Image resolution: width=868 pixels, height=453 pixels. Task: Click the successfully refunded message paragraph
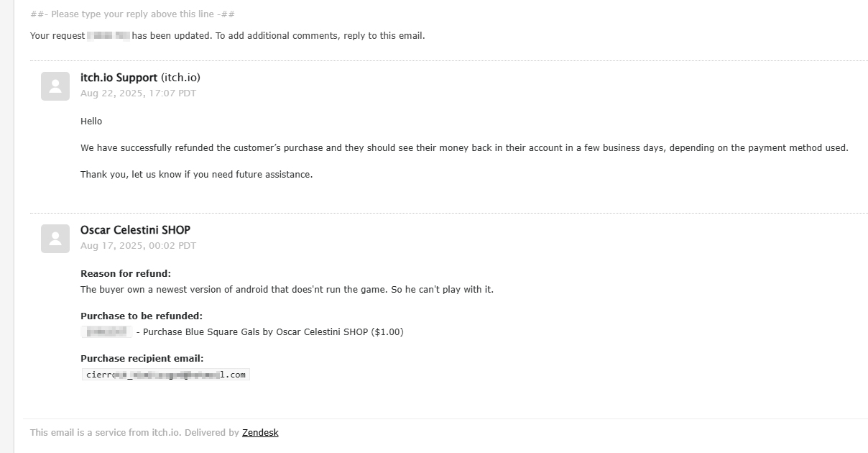coord(464,148)
